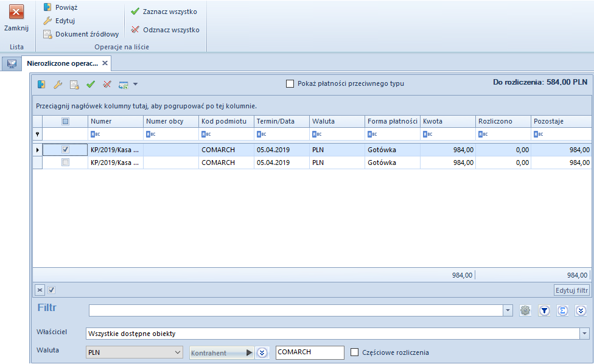Screen dimensions: 594x364
Task: Click the Pozostaje filter row cell
Action: pos(561,134)
